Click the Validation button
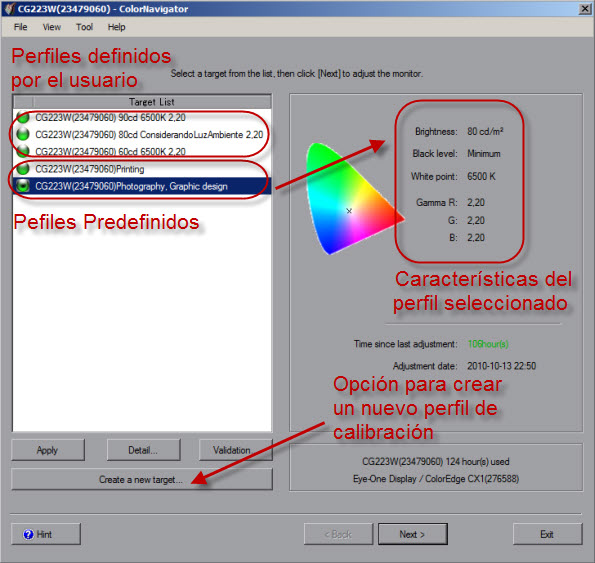This screenshot has width=595, height=563. pyautogui.click(x=235, y=450)
